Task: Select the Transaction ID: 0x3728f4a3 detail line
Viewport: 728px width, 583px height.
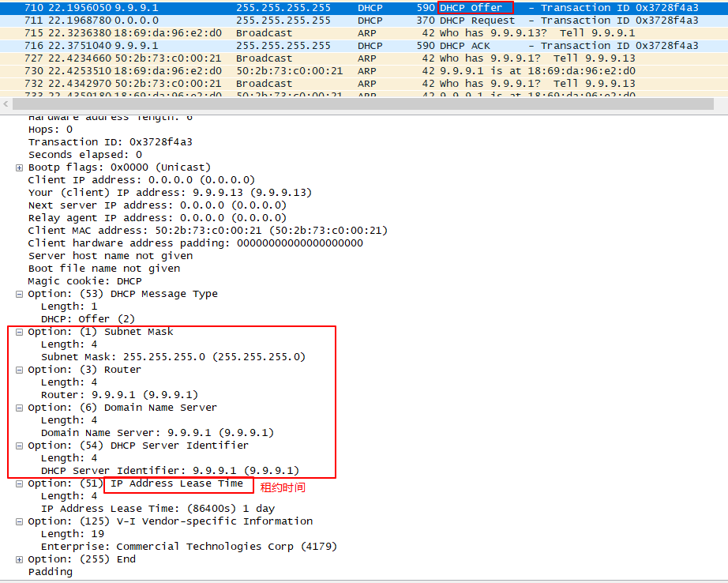Action: (x=111, y=142)
